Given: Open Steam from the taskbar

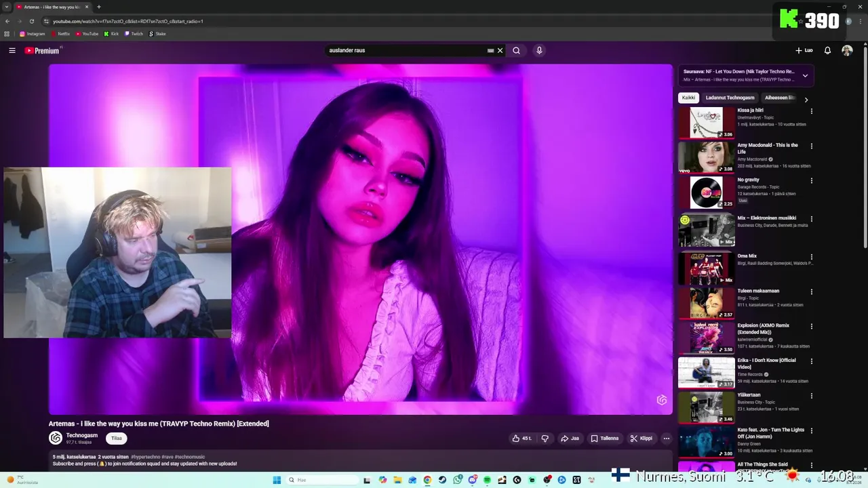Looking at the screenshot, I should (x=442, y=480).
